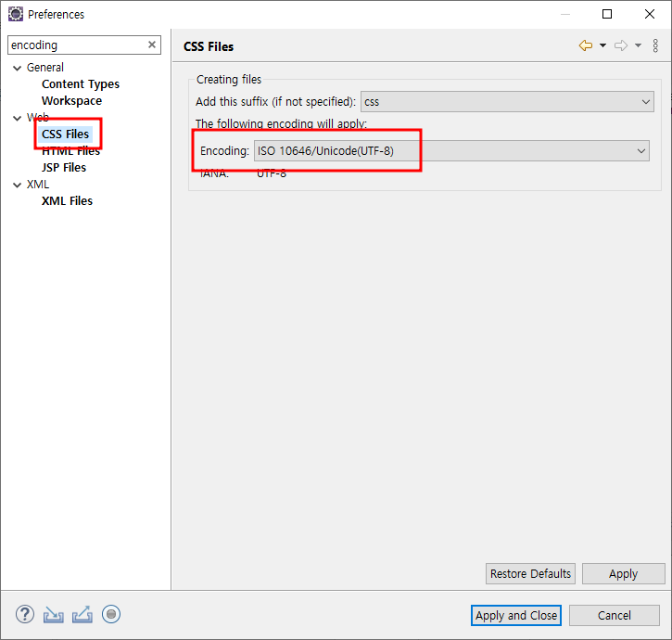This screenshot has height=640, width=672.
Task: Click the Apply button
Action: click(x=623, y=573)
